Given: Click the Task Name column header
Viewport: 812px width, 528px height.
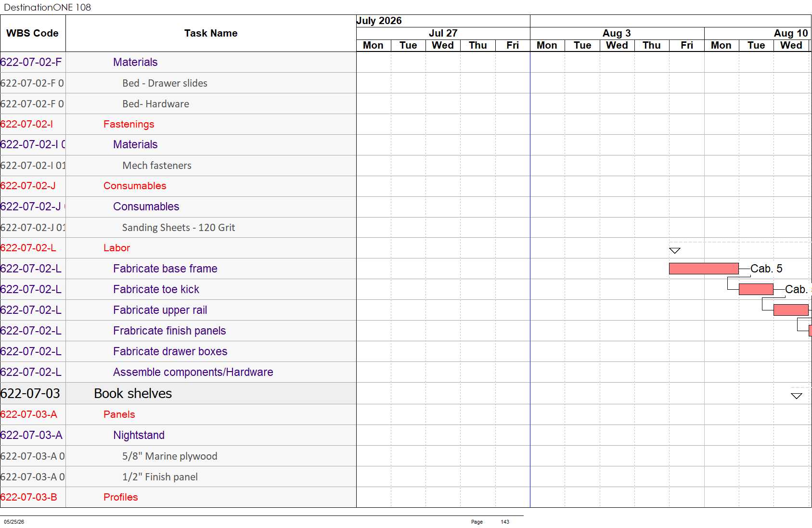Looking at the screenshot, I should click(211, 33).
